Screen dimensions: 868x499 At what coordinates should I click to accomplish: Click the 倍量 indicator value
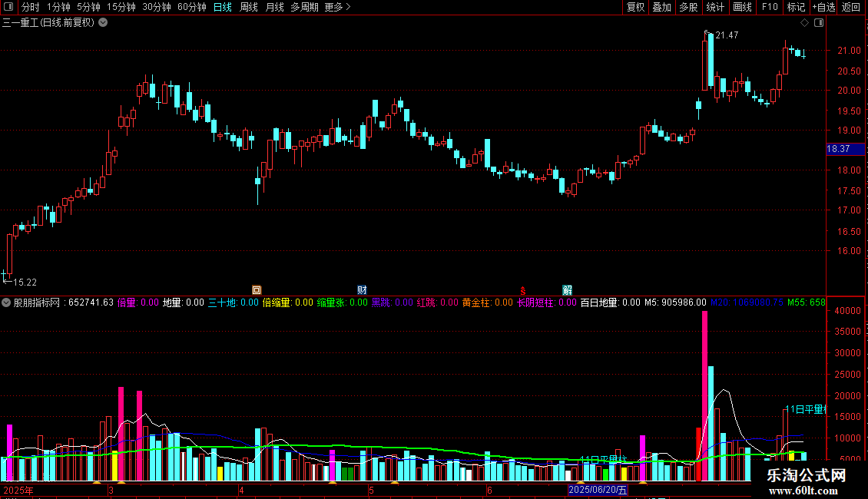click(137, 302)
